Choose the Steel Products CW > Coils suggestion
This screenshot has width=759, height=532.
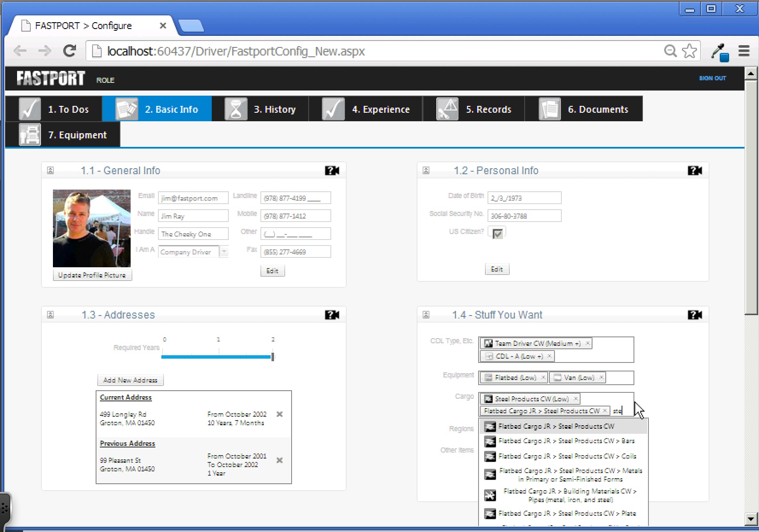pos(563,456)
